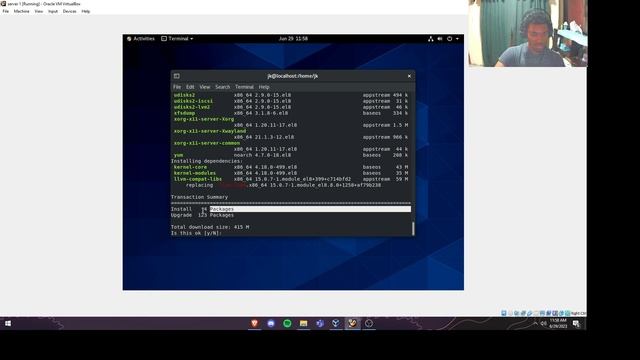Click the 'Transaction Summary' heading

tap(199, 197)
